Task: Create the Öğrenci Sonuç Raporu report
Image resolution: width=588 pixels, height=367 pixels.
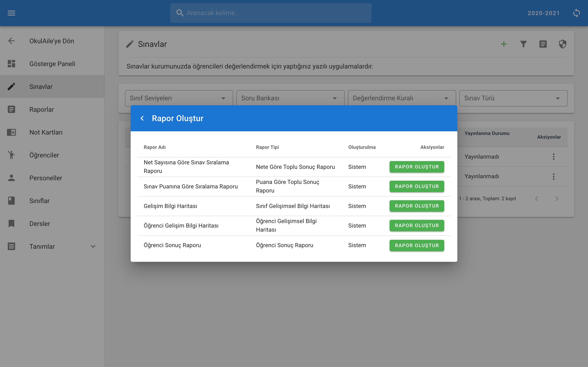Action: click(416, 245)
